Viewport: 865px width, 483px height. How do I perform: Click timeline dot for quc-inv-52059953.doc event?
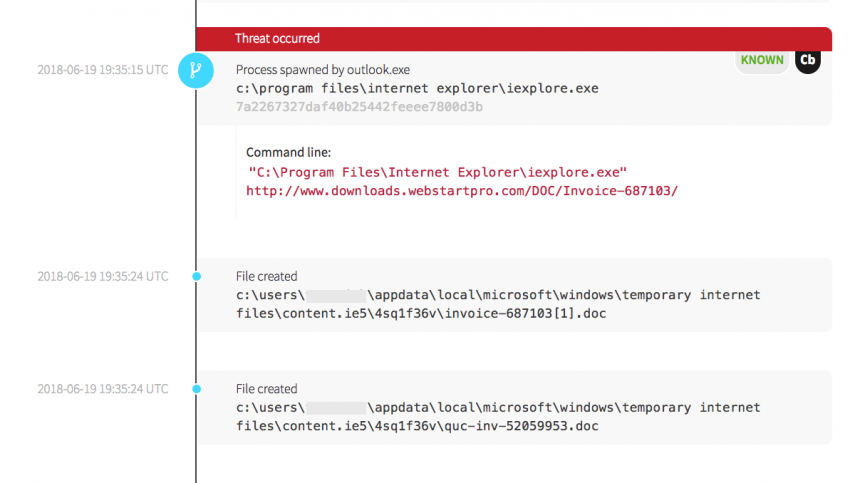[x=196, y=389]
